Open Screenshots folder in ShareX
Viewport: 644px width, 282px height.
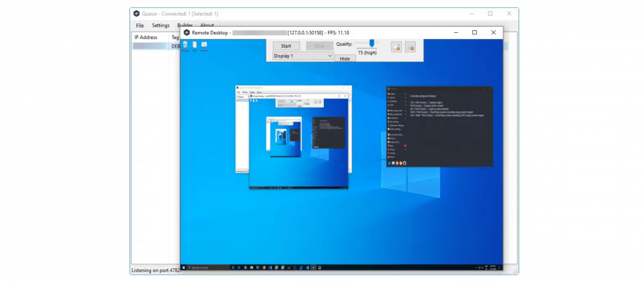click(x=396, y=135)
